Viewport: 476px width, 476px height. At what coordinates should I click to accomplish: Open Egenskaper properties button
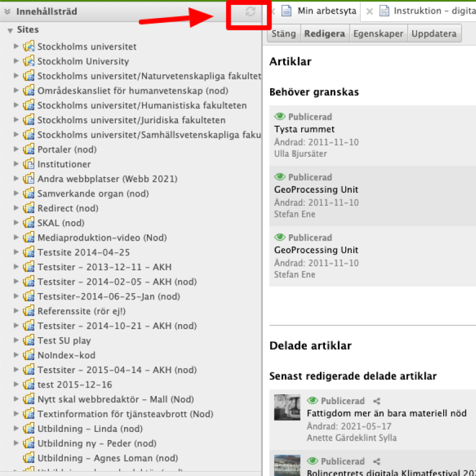[x=378, y=33]
